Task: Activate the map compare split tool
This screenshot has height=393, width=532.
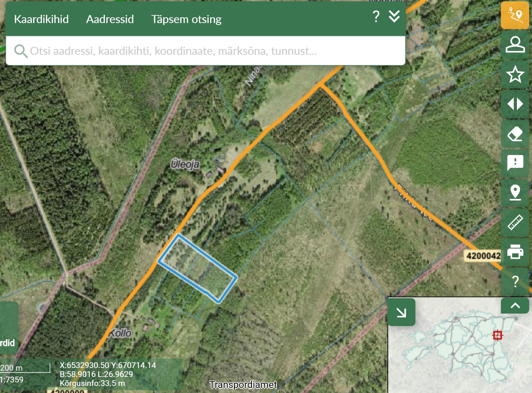Action: tap(515, 104)
